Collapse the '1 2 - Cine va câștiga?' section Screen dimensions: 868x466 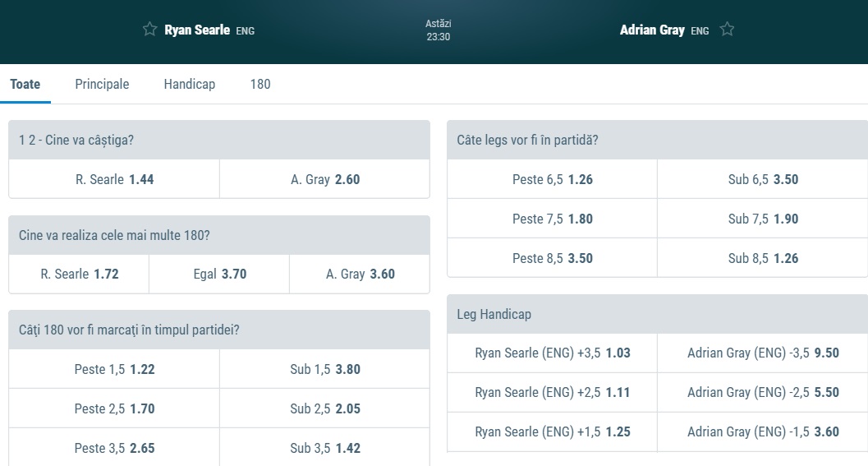[x=219, y=140]
